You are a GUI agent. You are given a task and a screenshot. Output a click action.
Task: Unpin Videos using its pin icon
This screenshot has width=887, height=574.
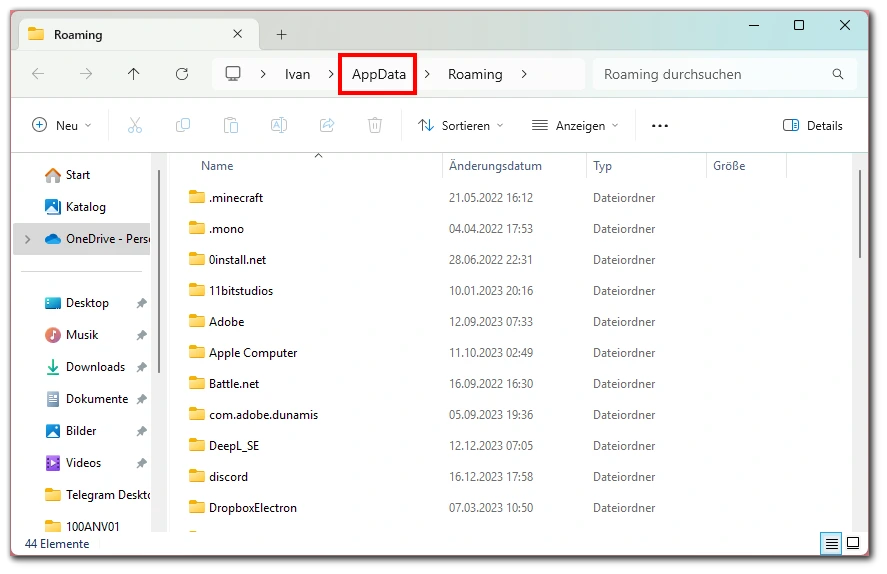(x=141, y=463)
